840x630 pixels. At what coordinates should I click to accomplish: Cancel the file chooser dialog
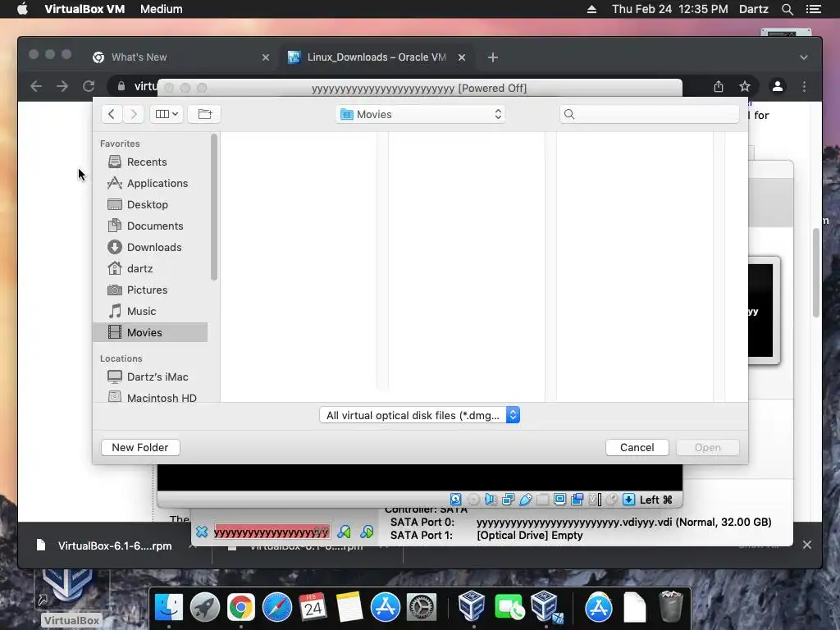tap(637, 447)
